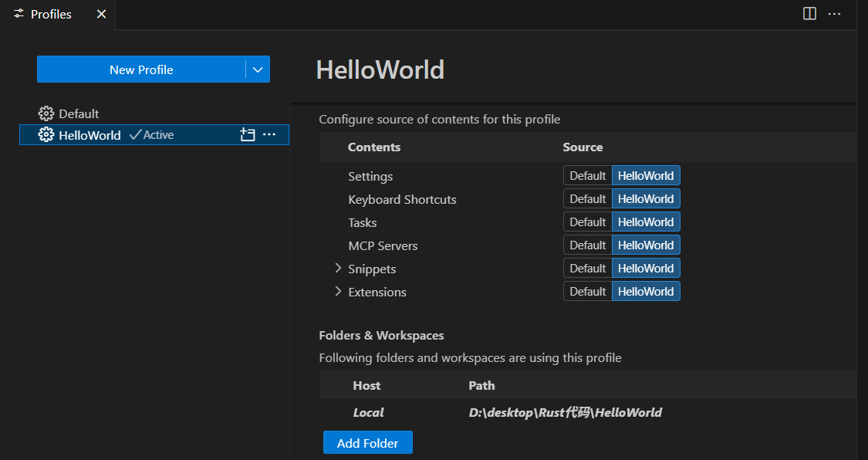Set Keyboard Shortcuts source to Default

tap(587, 198)
